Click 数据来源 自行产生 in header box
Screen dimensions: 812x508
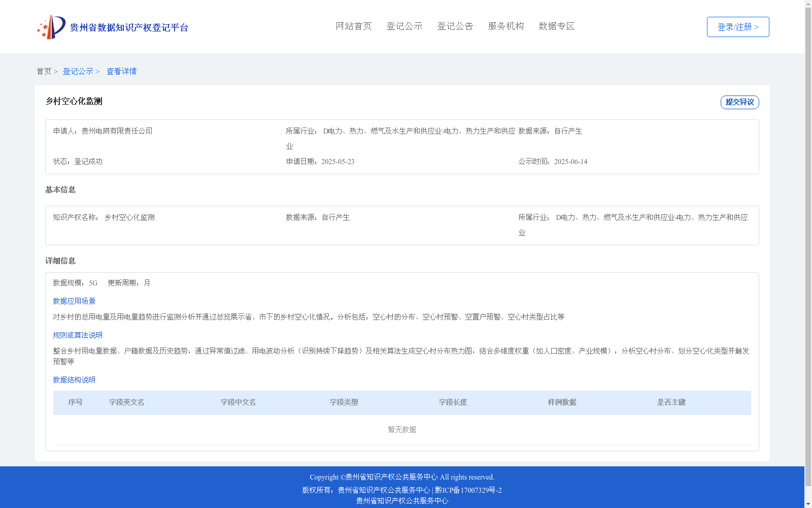550,131
